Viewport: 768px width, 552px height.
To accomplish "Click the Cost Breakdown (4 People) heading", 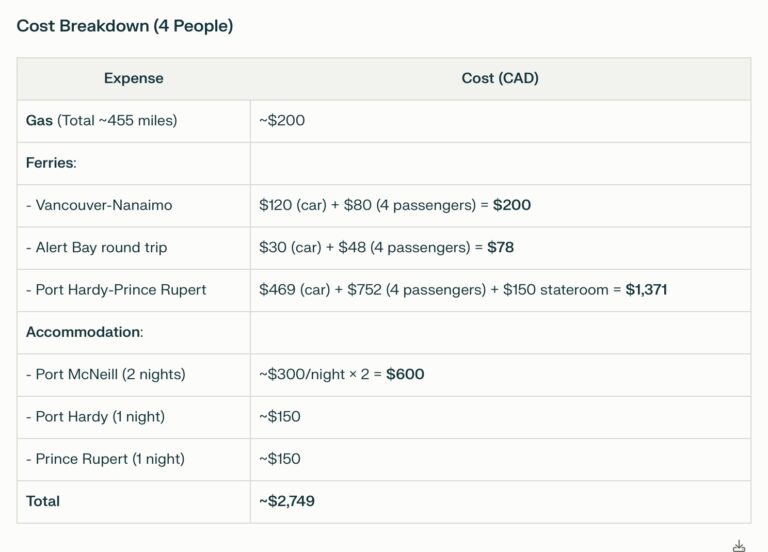I will pos(125,26).
